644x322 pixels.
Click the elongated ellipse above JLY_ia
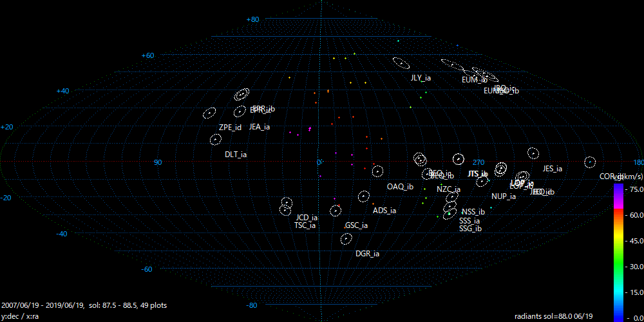pyautogui.click(x=401, y=63)
